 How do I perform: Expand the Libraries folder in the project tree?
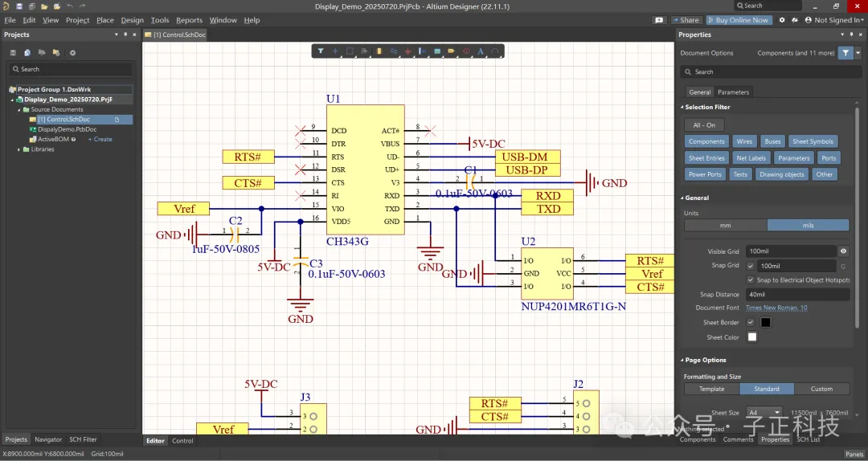pyautogui.click(x=18, y=149)
